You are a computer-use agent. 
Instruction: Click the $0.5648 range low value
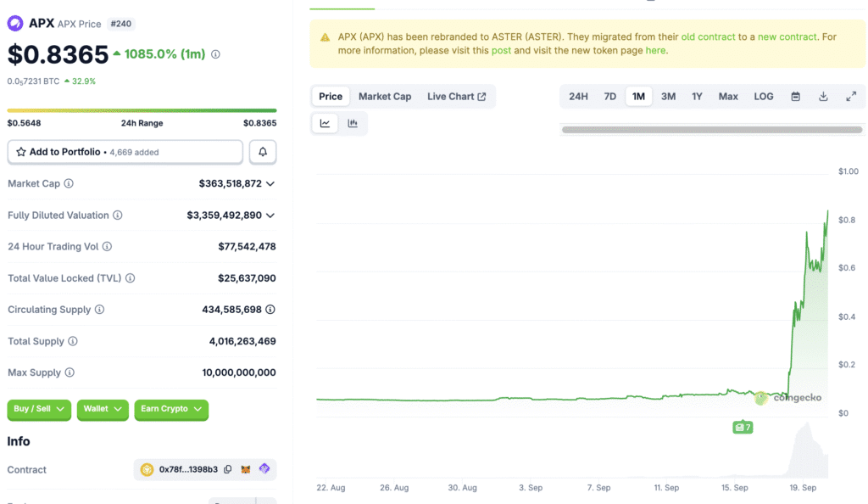pos(24,123)
